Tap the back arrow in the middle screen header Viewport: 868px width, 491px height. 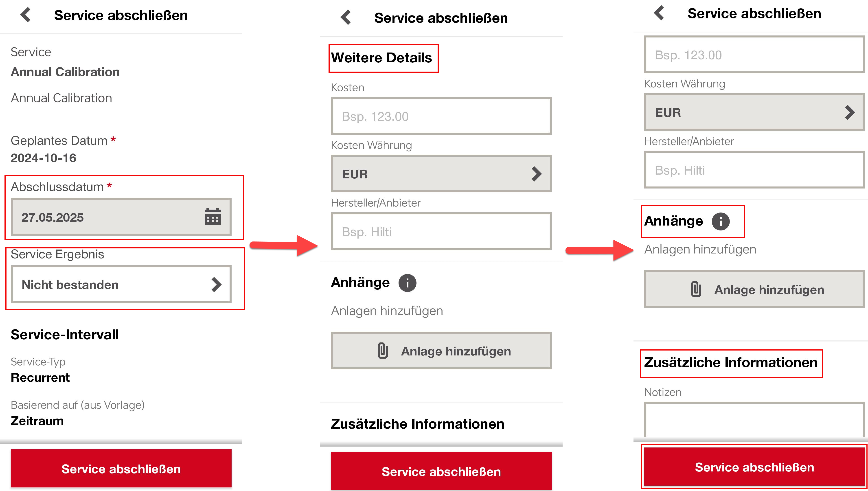click(346, 18)
